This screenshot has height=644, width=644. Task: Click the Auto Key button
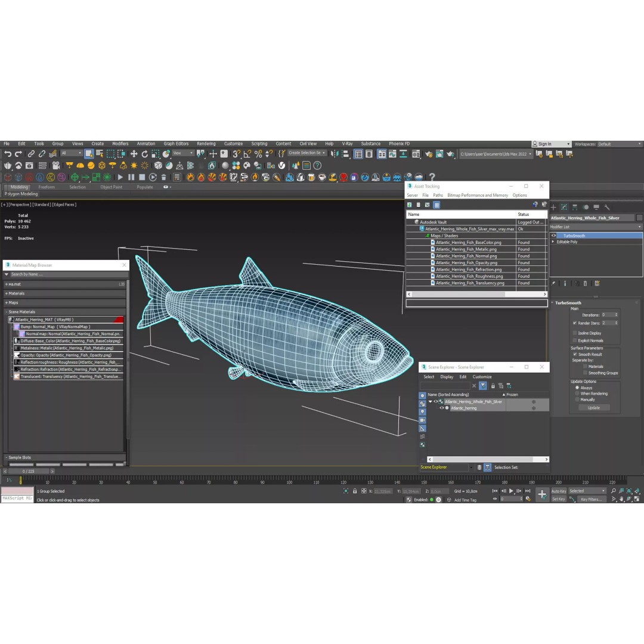pos(559,491)
